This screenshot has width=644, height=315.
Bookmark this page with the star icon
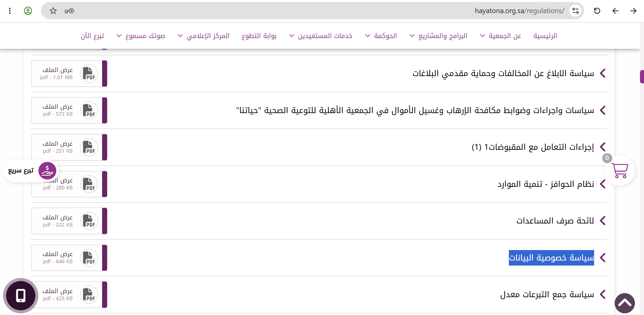point(53,11)
